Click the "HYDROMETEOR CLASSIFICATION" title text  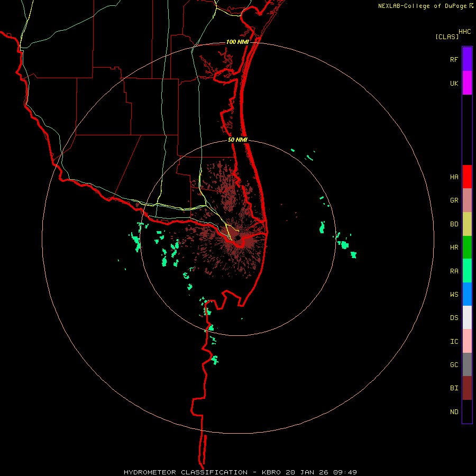coord(186,472)
